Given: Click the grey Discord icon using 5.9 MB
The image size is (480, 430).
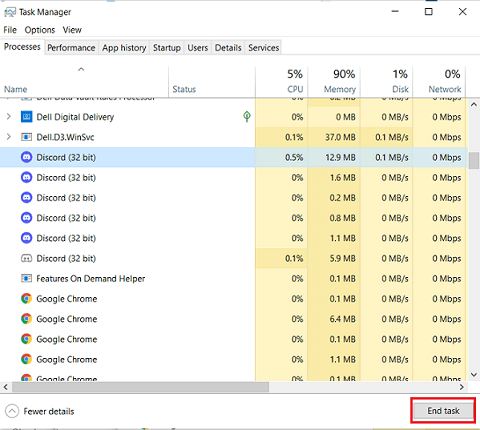Looking at the screenshot, I should tap(26, 258).
